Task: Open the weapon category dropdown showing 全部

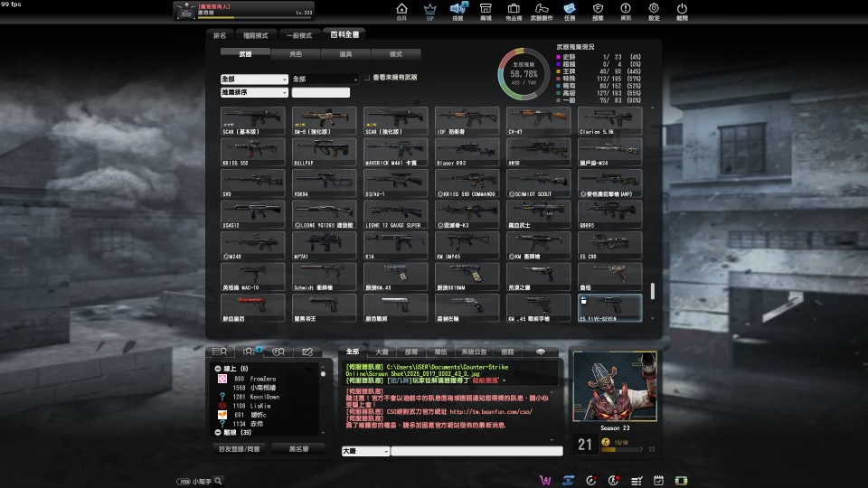Action: [254, 80]
